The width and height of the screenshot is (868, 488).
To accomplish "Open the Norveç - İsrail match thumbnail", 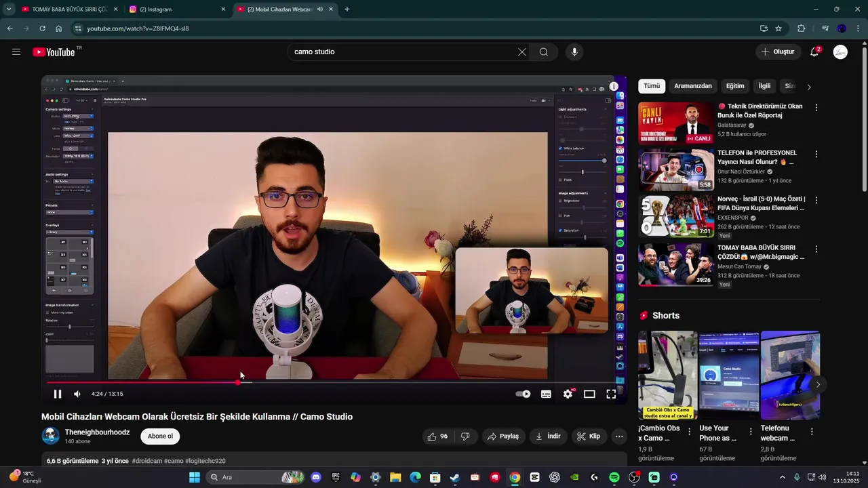I will pos(676,217).
